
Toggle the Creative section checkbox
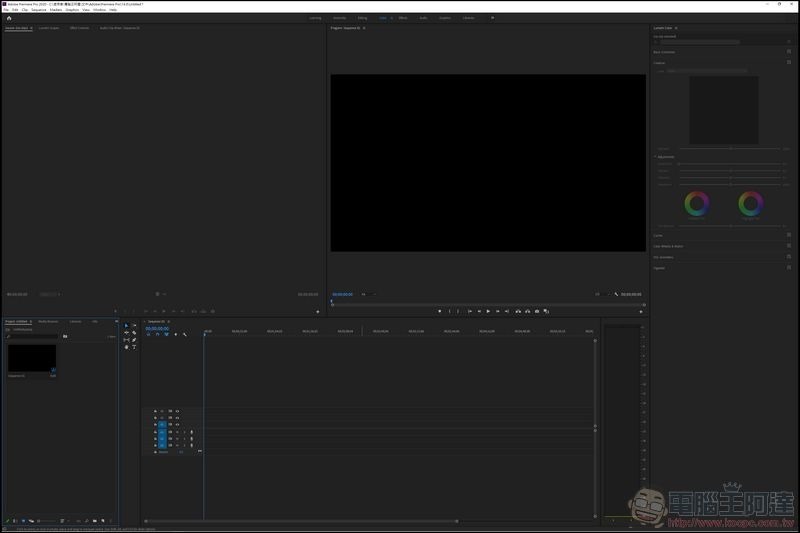[789, 62]
